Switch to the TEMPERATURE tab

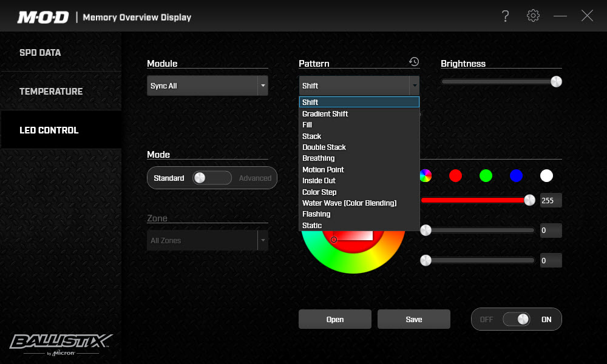click(61, 91)
